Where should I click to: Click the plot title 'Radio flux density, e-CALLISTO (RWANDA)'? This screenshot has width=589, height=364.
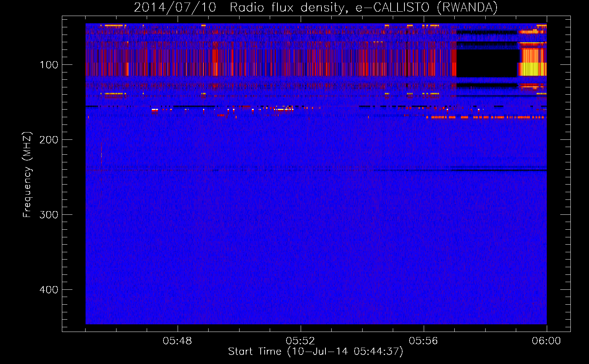tap(364, 8)
